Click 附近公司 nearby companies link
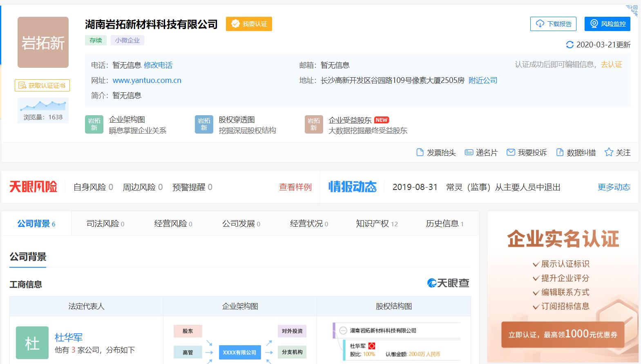 [x=483, y=80]
